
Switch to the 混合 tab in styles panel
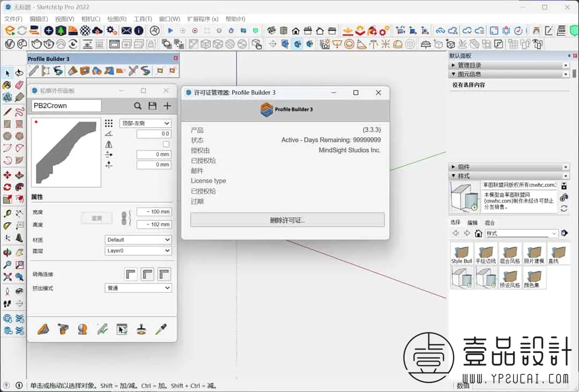tap(489, 223)
